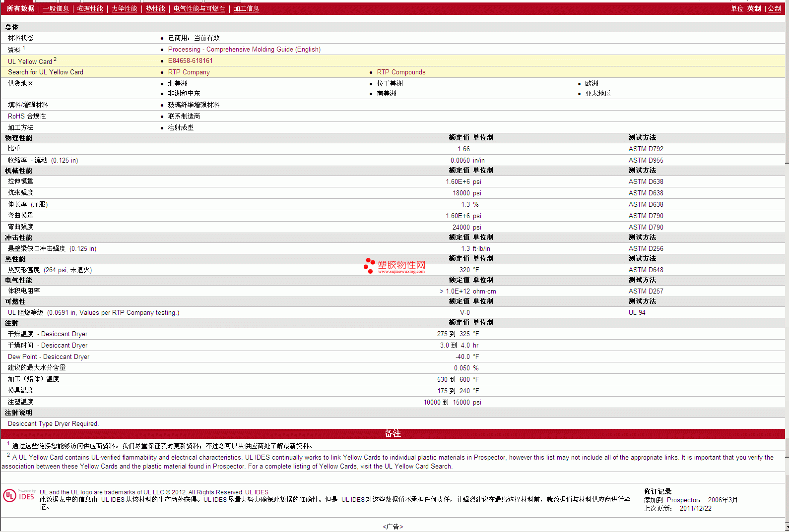Click 玻璃纤维增强材料 filler entry
Image resolution: width=789 pixels, height=532 pixels.
[194, 105]
